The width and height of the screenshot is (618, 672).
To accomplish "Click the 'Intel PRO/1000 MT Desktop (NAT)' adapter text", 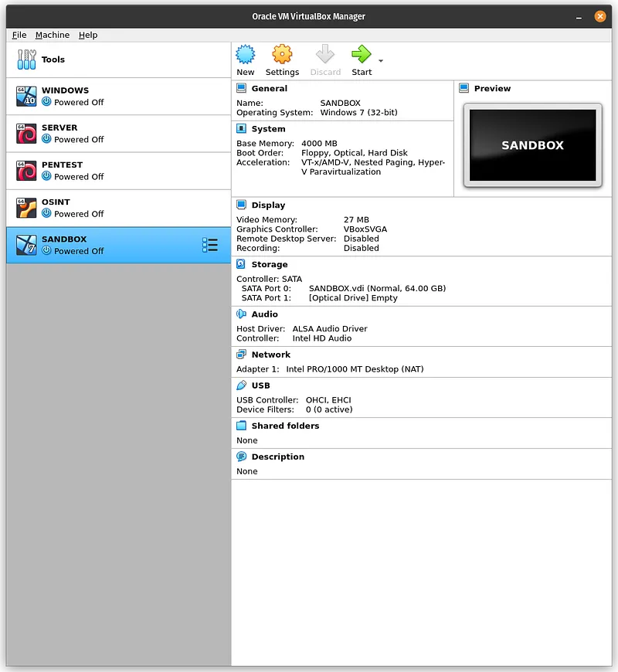I will (x=355, y=369).
